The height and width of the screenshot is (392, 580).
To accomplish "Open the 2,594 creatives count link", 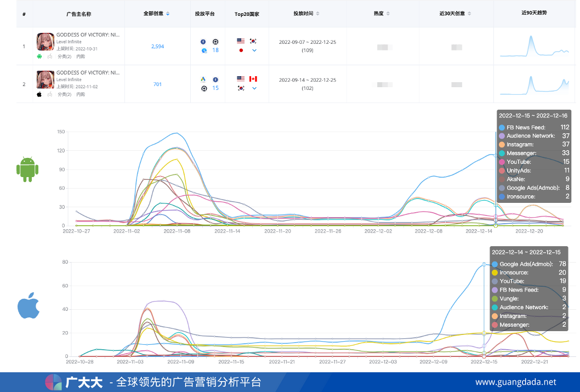I will (x=157, y=46).
